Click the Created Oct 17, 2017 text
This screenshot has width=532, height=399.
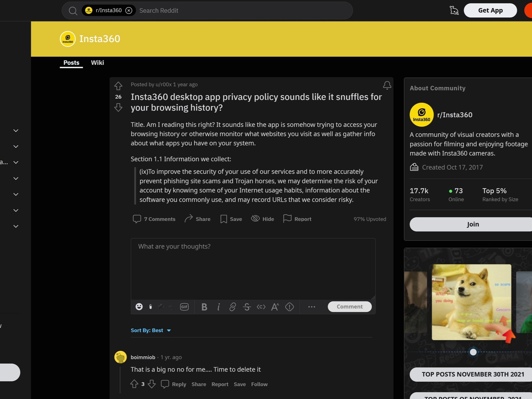coord(452,167)
